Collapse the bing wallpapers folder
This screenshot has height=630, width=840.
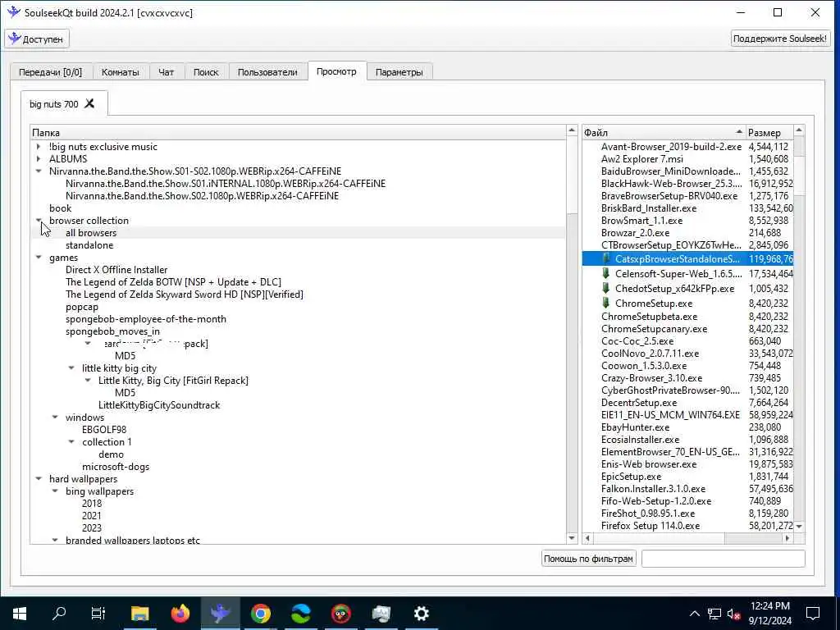coord(55,491)
